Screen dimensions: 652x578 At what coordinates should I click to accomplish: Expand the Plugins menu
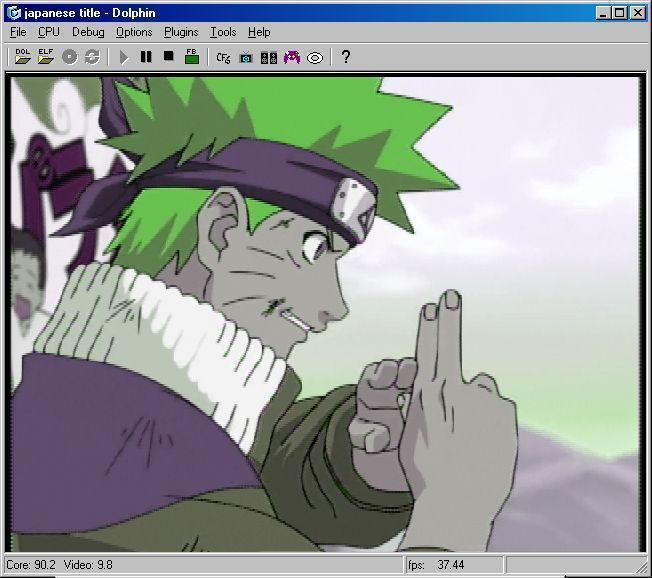(181, 32)
